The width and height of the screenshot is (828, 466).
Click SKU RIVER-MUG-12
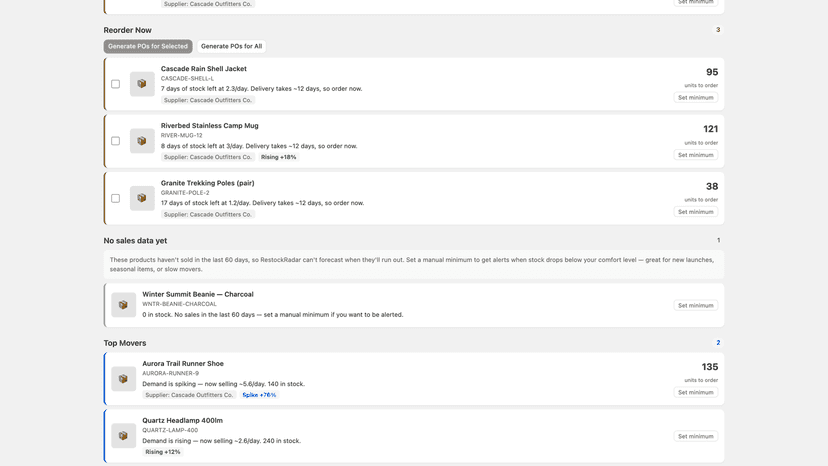(x=181, y=136)
